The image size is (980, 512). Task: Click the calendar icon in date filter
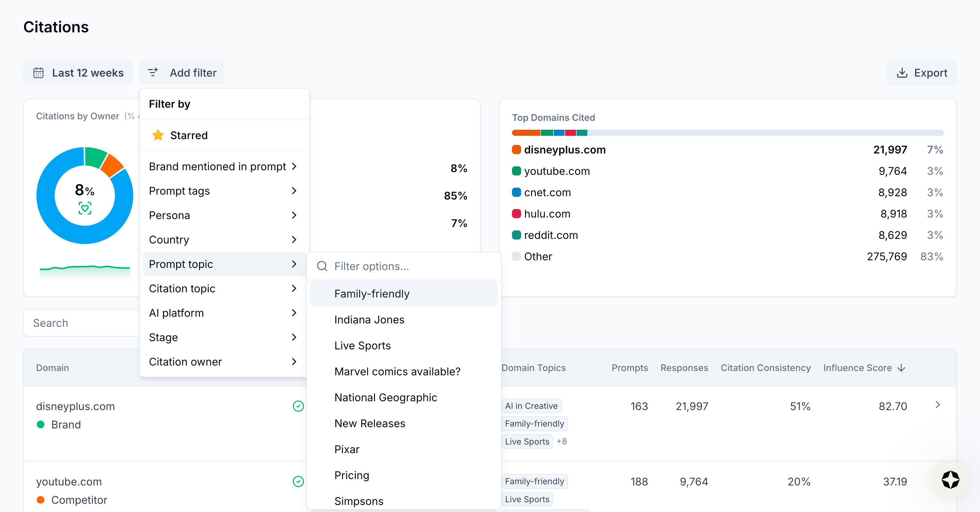pyautogui.click(x=38, y=73)
